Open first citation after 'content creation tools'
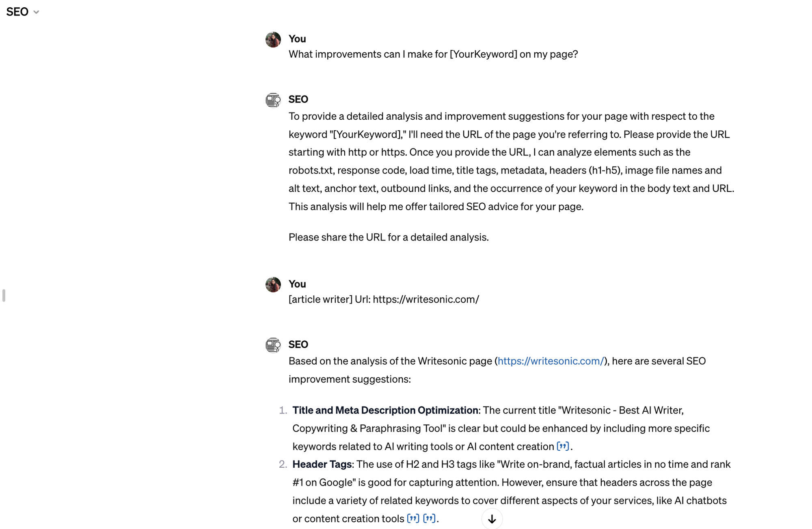Image resolution: width=812 pixels, height=529 pixels. tap(413, 518)
